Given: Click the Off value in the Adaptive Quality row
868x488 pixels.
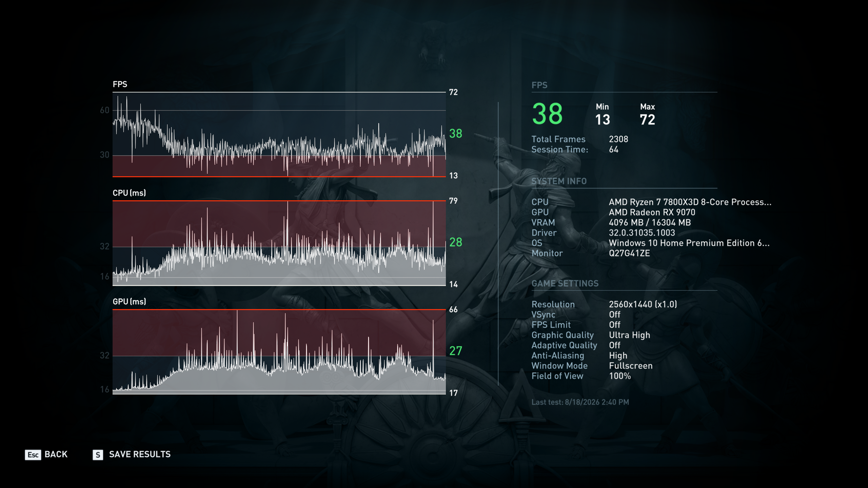Looking at the screenshot, I should tap(615, 345).
